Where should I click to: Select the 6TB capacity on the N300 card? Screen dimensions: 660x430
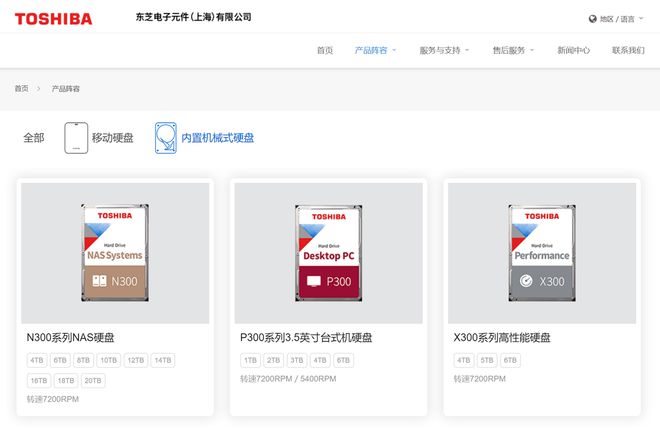pyautogui.click(x=60, y=361)
